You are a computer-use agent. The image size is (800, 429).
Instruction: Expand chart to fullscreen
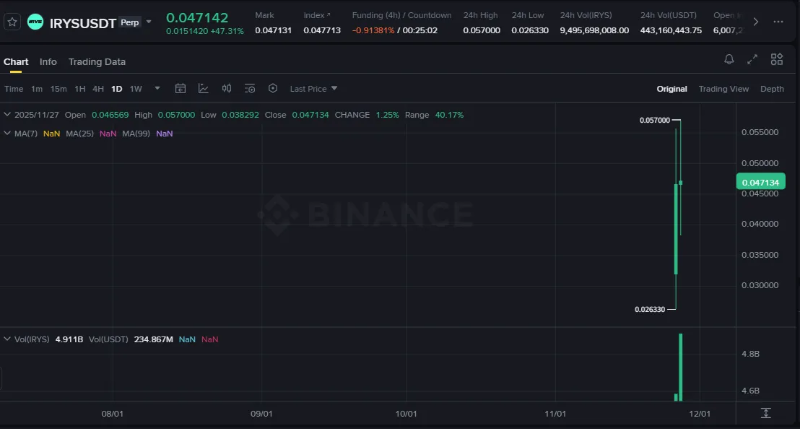(x=752, y=59)
